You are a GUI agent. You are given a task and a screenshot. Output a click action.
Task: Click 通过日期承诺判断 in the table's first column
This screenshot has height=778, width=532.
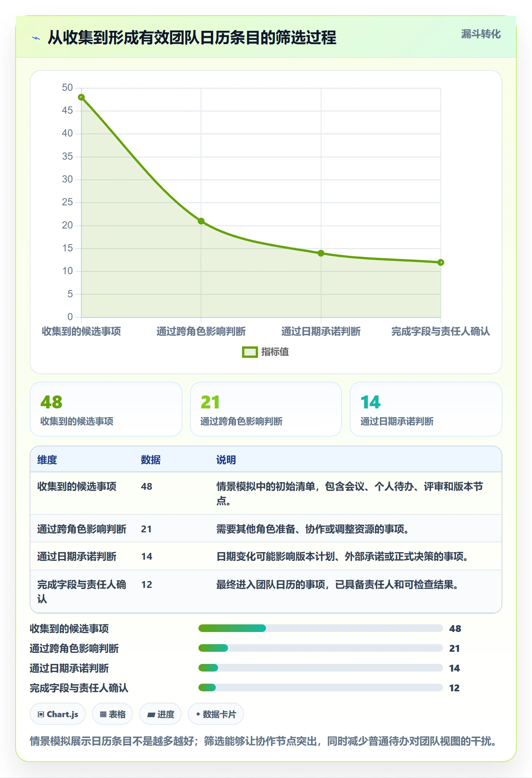[x=77, y=557]
